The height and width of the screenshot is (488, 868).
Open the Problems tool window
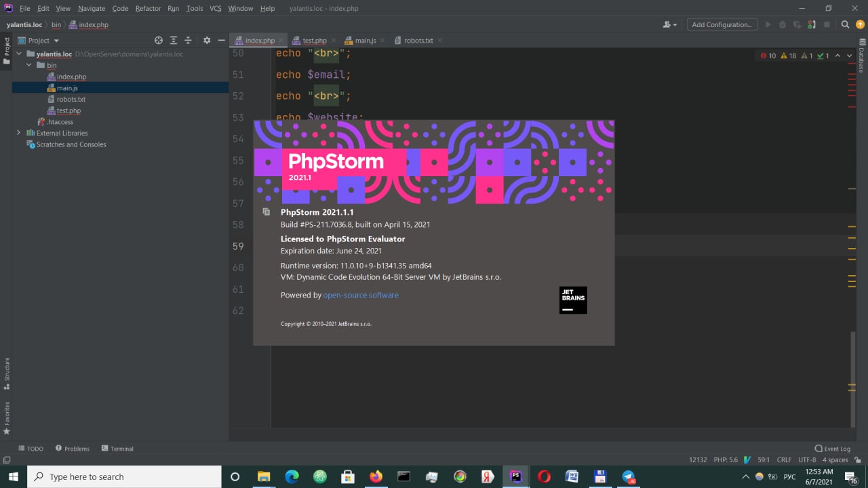[73, 449]
